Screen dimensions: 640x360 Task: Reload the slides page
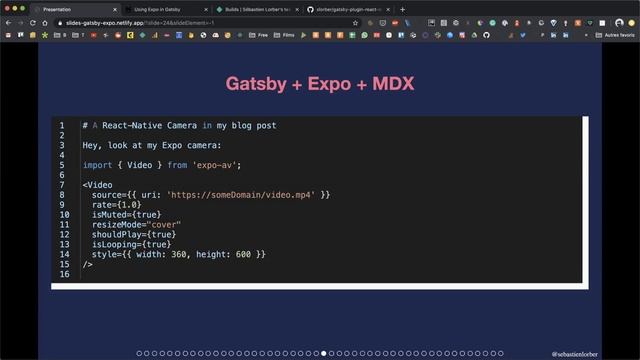click(x=33, y=23)
